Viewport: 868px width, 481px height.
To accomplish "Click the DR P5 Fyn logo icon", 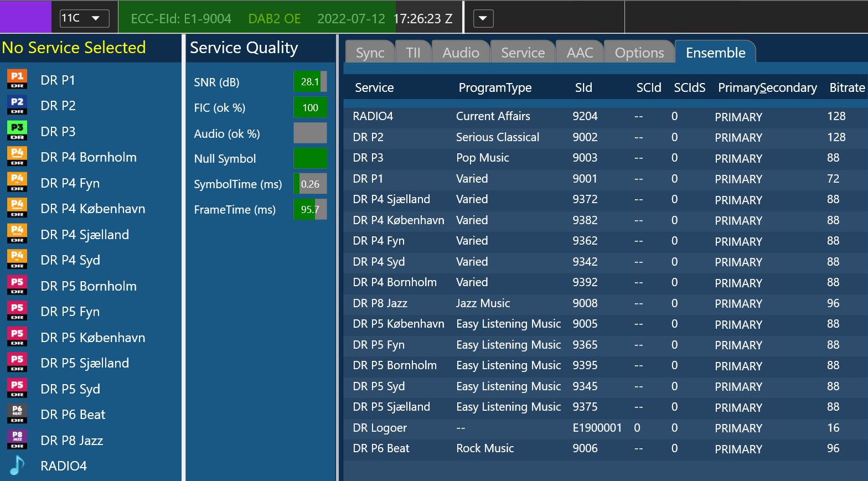I will pyautogui.click(x=17, y=312).
